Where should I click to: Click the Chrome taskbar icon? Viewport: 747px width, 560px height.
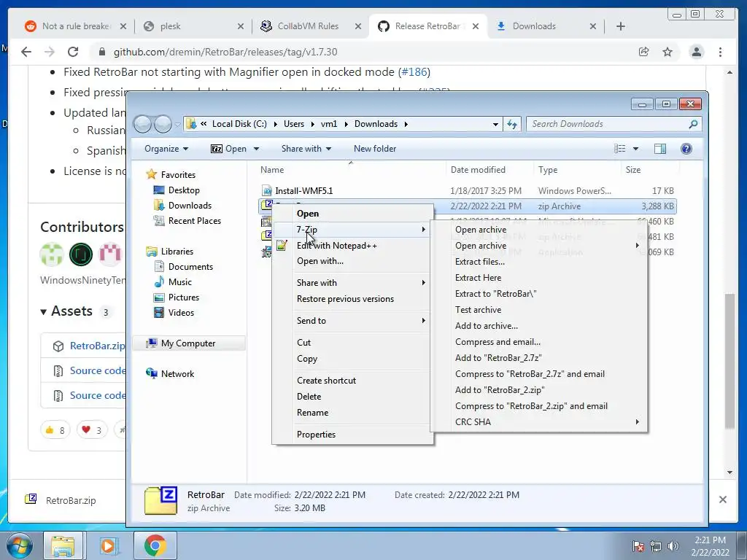155,545
